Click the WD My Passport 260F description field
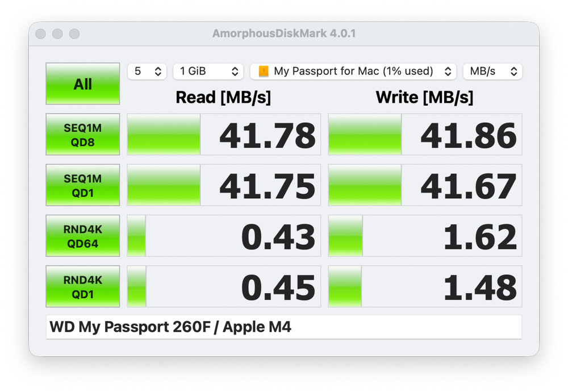This screenshot has width=568, height=392. pos(284,327)
